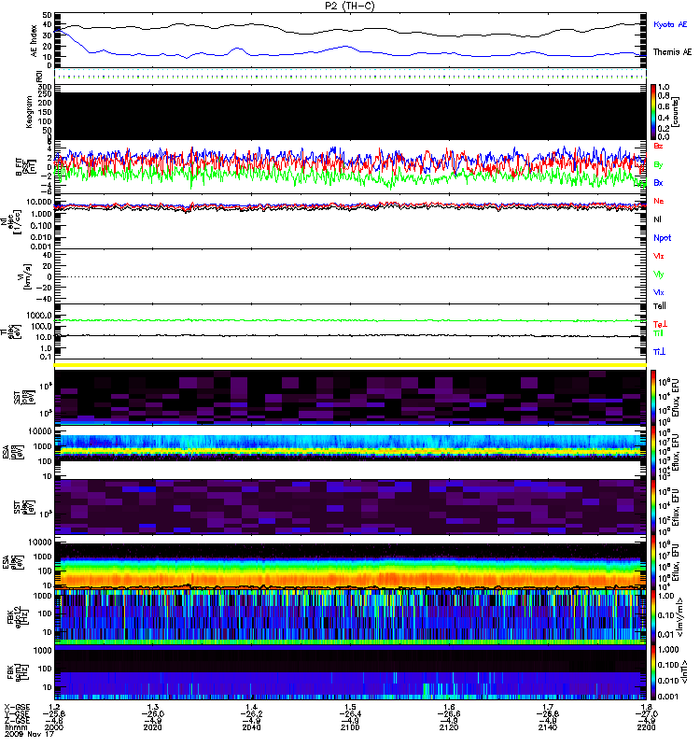Click the red "Te⊥" temperature legend label
Viewport: 700px width, 747px height.
tap(660, 324)
